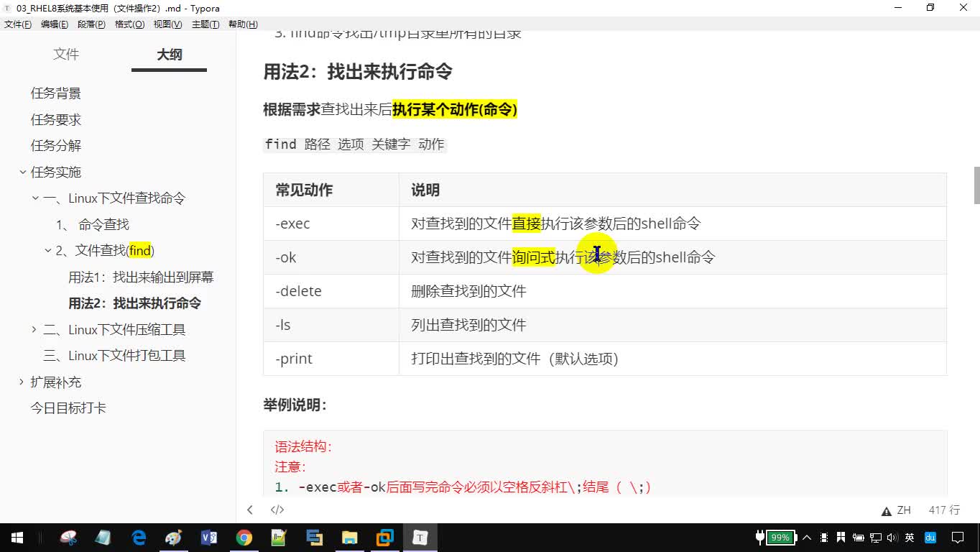
Task: Expand the 扩展补充 outline node
Action: (x=22, y=382)
